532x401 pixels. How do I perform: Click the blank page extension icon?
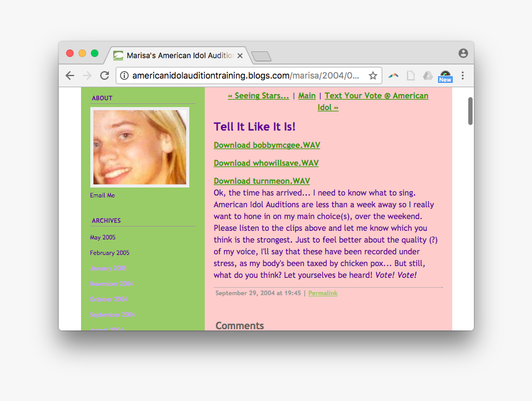[411, 75]
